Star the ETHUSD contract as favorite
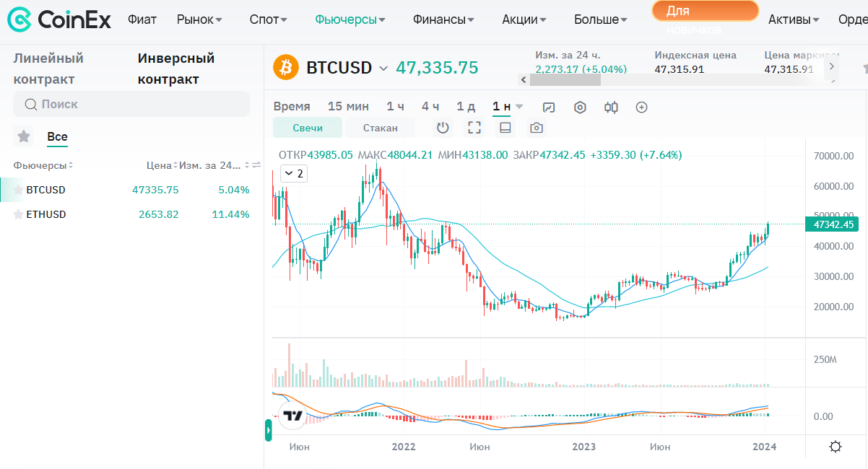 18,214
